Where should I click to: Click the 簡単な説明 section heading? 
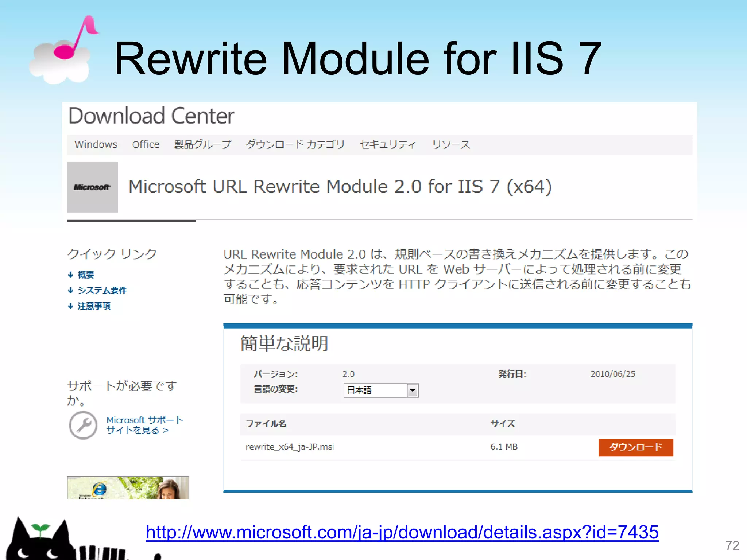(x=284, y=343)
